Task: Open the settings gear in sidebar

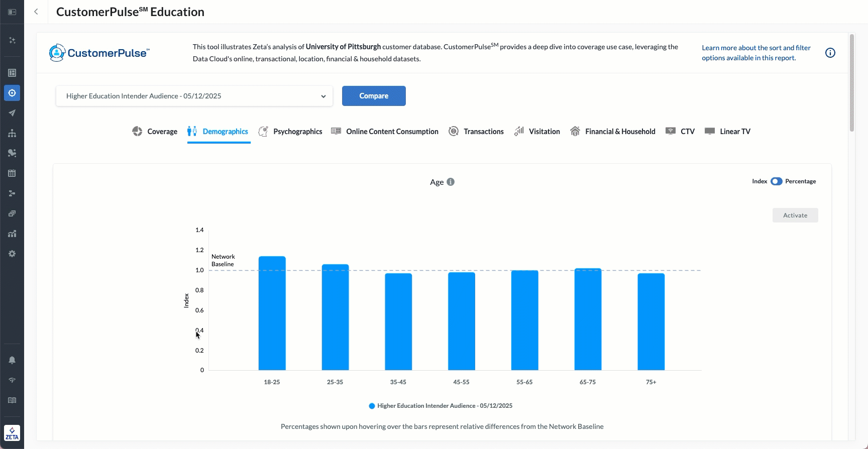Action: pyautogui.click(x=12, y=254)
